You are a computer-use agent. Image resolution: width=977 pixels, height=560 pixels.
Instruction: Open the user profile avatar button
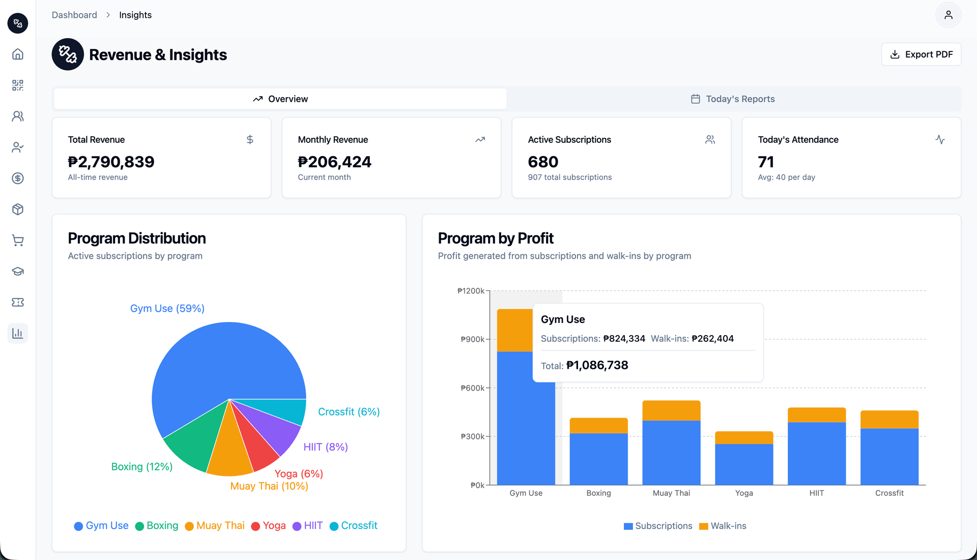948,15
